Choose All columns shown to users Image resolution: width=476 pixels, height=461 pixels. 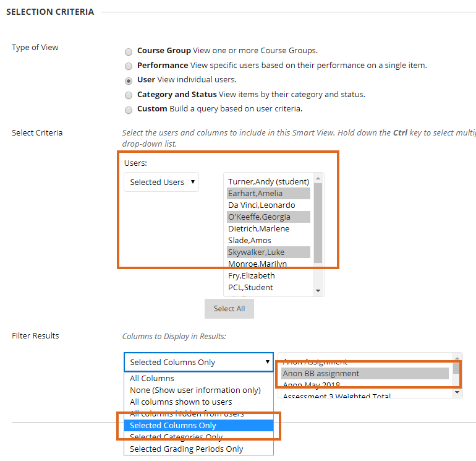[181, 402]
